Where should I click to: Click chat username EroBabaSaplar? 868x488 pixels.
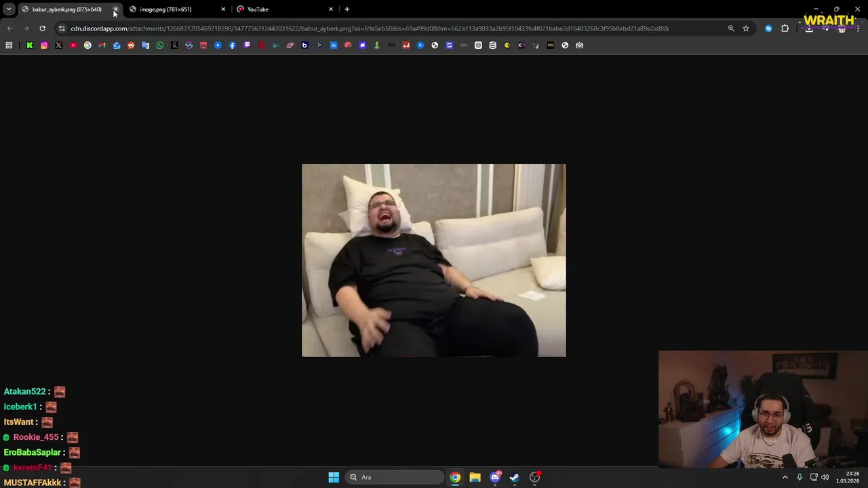pos(33,453)
